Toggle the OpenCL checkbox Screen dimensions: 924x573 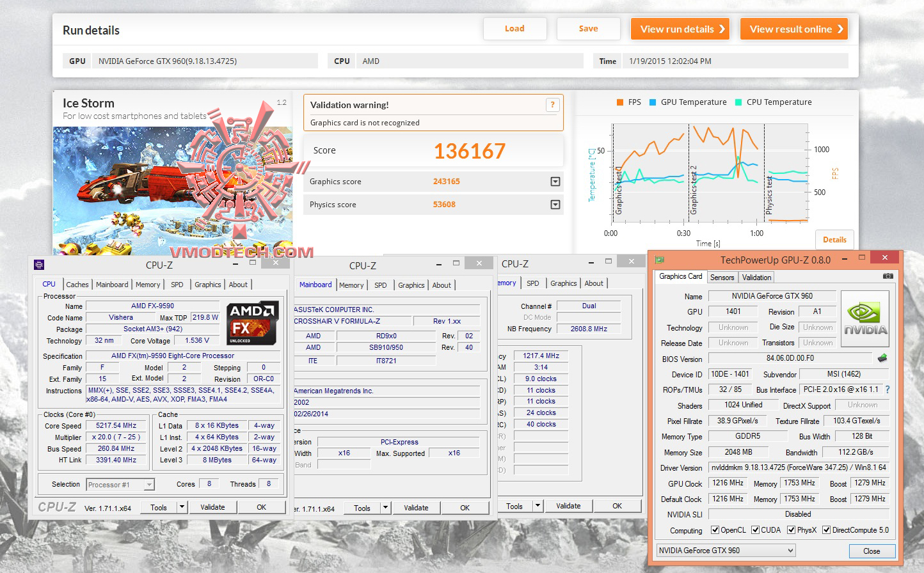pos(715,530)
